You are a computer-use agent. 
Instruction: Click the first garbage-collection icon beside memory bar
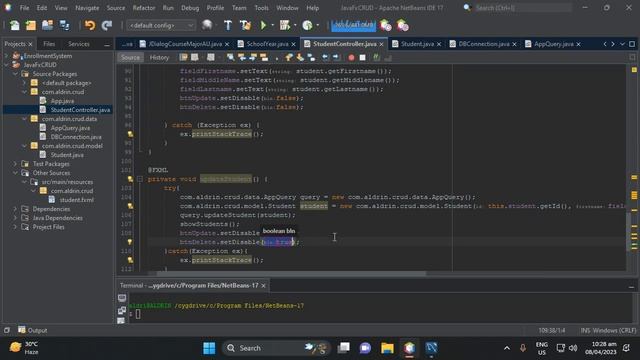(x=385, y=26)
